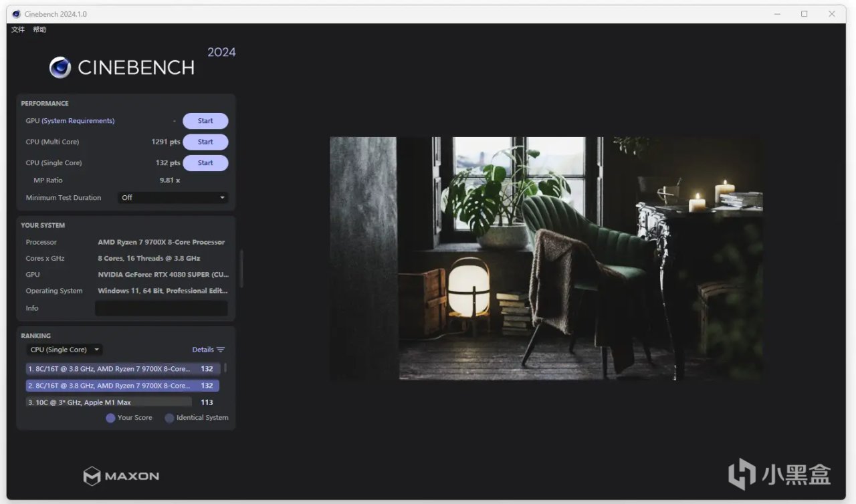Click the rendered room scene image
Image resolution: width=856 pixels, height=504 pixels.
tap(546, 259)
